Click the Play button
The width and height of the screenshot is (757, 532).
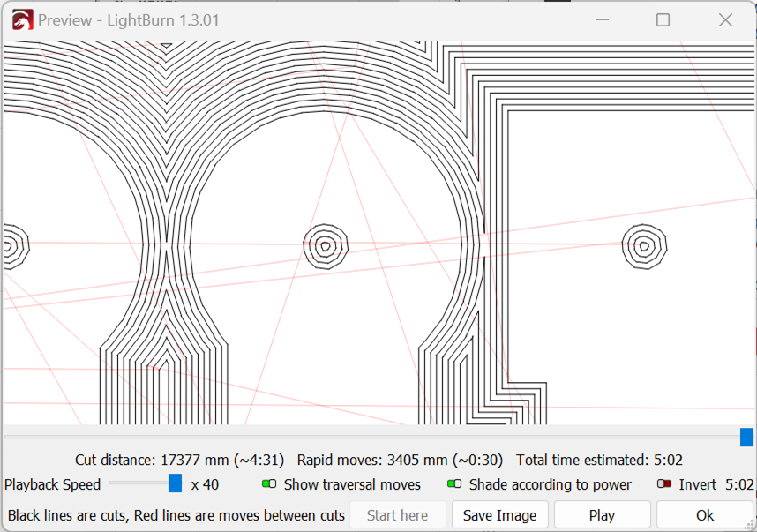click(x=602, y=515)
